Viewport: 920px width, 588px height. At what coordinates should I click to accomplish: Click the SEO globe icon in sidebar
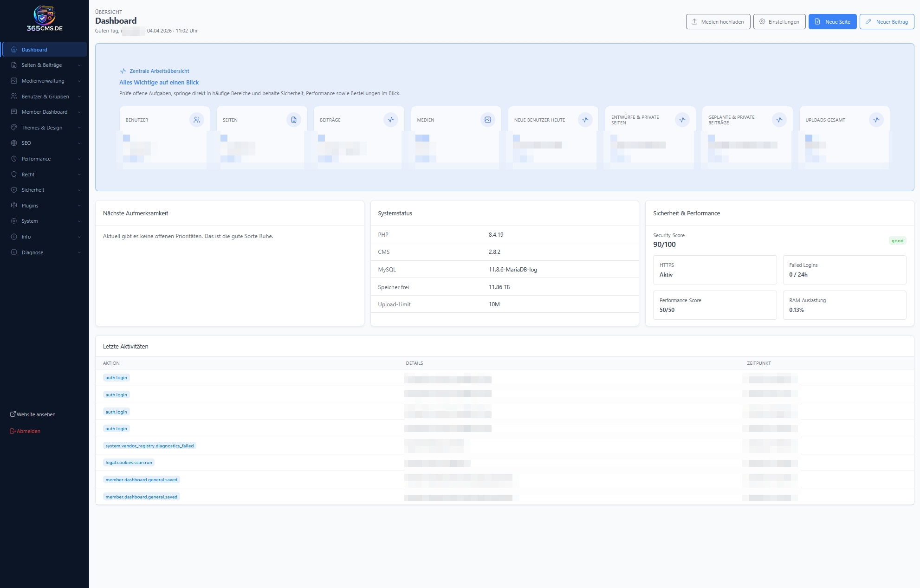tap(14, 143)
